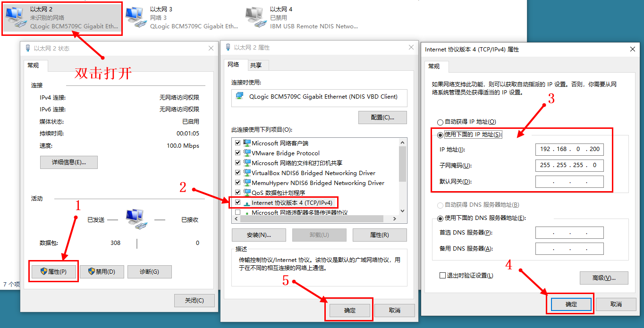Select 自动获得 IP 地址 radio button
The height and width of the screenshot is (328, 644).
click(441, 122)
